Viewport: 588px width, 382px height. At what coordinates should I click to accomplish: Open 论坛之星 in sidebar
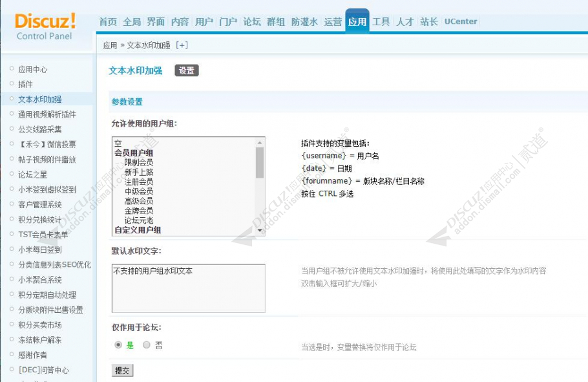coord(32,175)
